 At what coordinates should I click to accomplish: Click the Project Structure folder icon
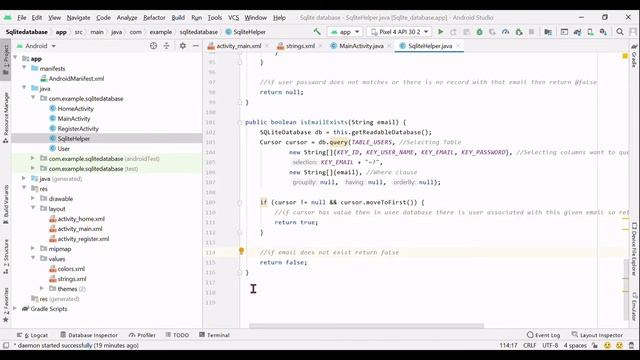coord(548,32)
